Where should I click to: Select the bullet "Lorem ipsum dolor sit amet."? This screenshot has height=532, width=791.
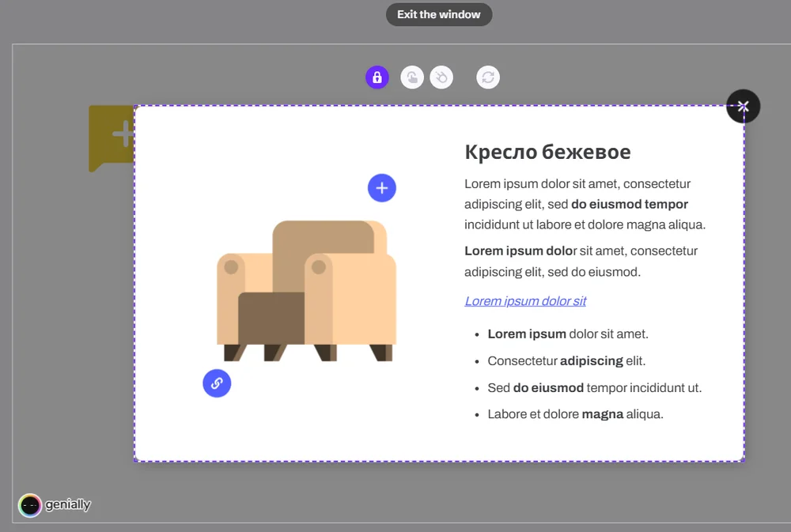coord(568,334)
